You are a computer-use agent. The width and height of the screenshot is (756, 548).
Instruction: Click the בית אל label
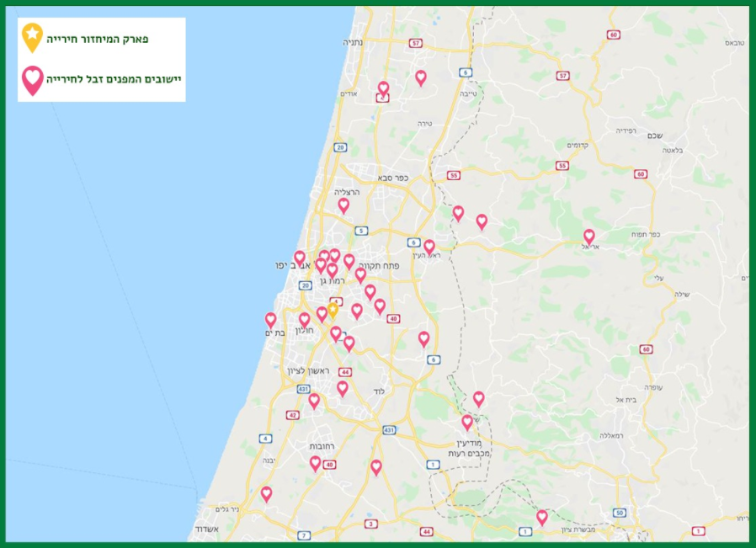[x=626, y=400]
